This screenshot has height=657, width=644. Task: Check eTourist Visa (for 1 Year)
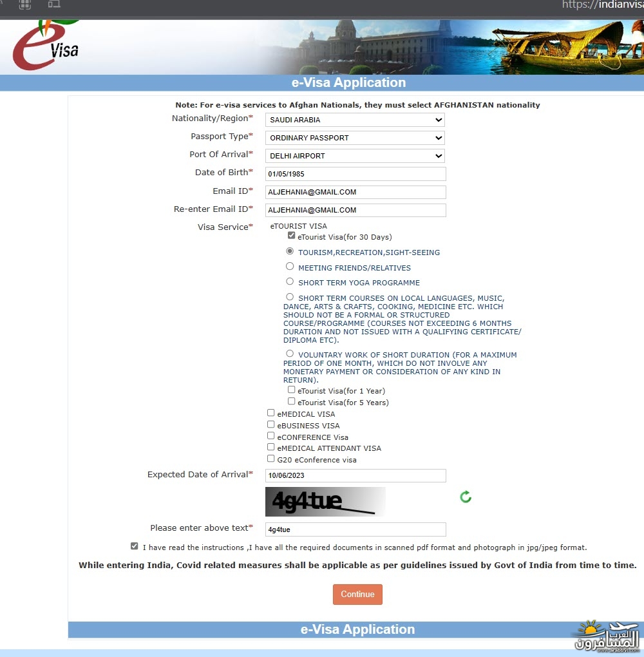[291, 389]
